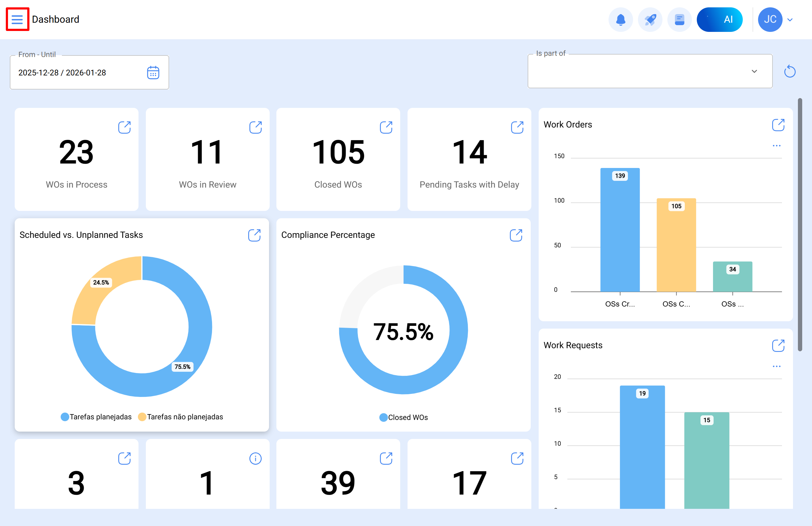Click the refresh dashboard icon
This screenshot has width=812, height=526.
[790, 72]
